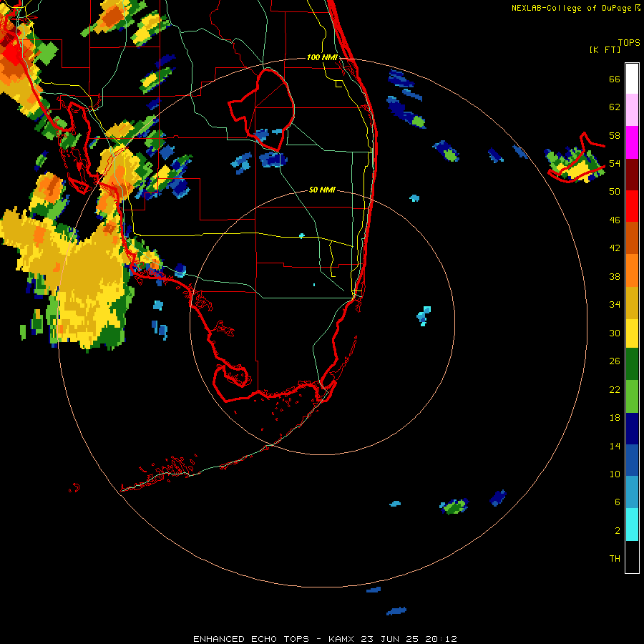Screen dimensions: 644x644
Task: Pick the bright orange legend swatch
Action: pyautogui.click(x=632, y=270)
